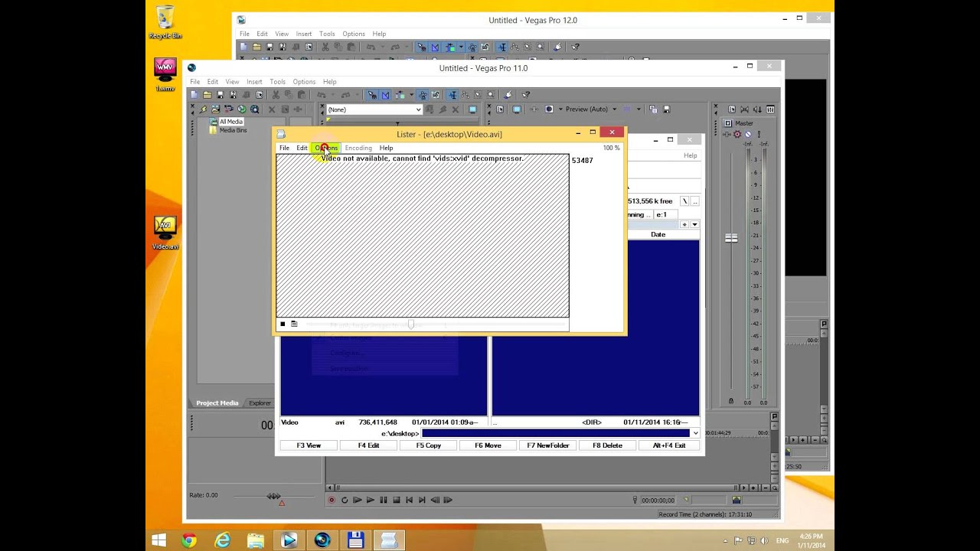This screenshot has height=551, width=980.
Task: Select Zoom magnifier tool in Vegas Pro 11.0
Action: pyautogui.click(x=492, y=95)
